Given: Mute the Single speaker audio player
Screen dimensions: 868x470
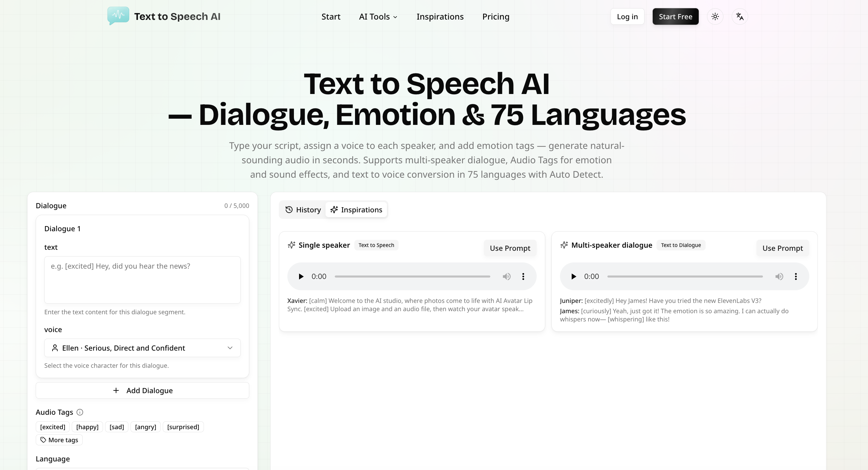Looking at the screenshot, I should click(x=507, y=277).
